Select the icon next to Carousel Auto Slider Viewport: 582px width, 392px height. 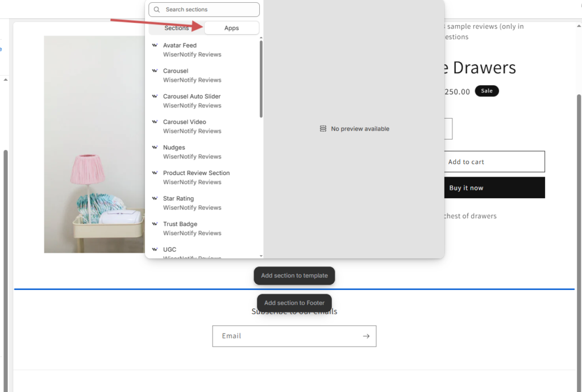(155, 97)
